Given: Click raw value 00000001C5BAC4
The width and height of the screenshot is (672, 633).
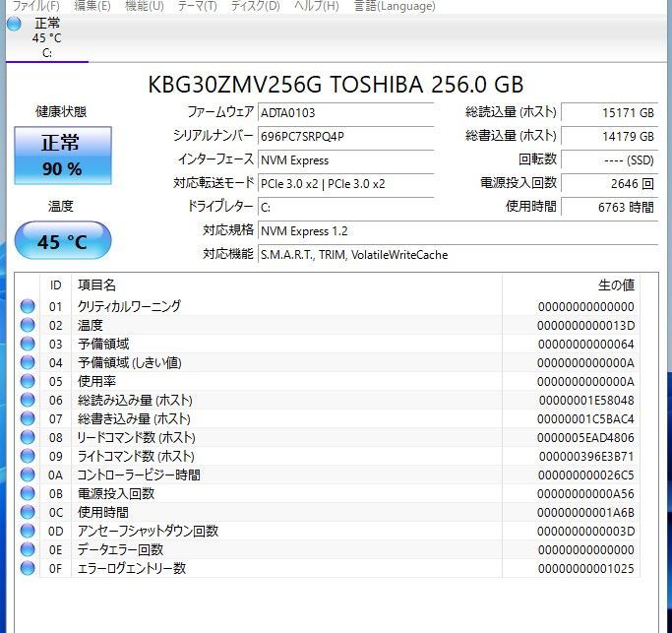Looking at the screenshot, I should click(585, 419).
